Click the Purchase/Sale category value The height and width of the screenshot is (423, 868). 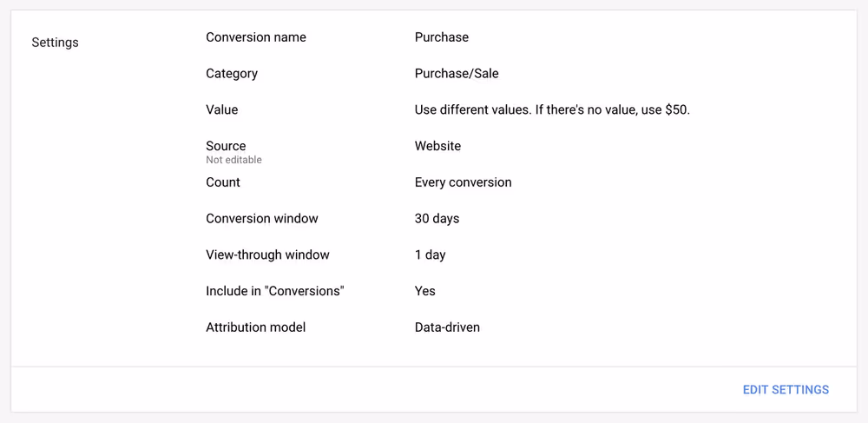click(x=457, y=74)
